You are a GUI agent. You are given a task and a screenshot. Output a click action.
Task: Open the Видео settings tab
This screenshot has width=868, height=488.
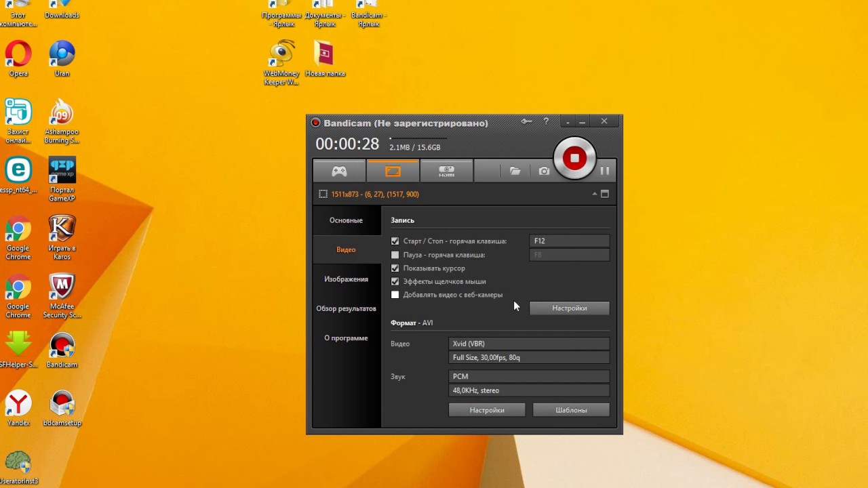(346, 249)
